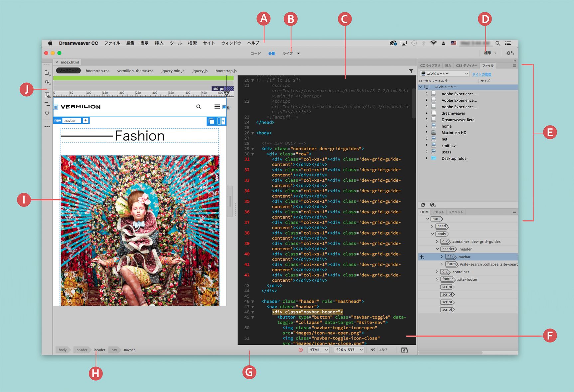This screenshot has width=574, height=392.
Task: Click the filter funnel icon above the code view
Action: pos(411,71)
